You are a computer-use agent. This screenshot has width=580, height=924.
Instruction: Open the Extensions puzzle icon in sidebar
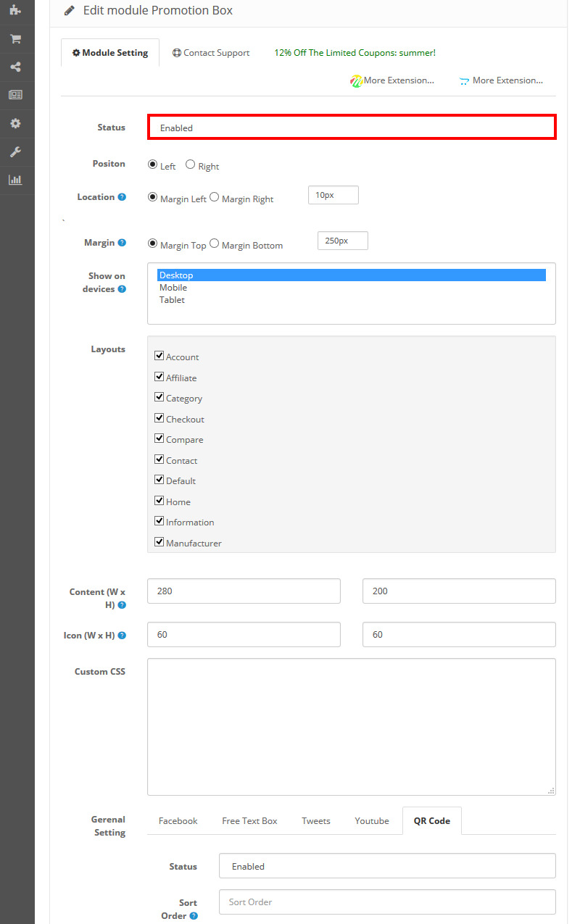pos(15,10)
